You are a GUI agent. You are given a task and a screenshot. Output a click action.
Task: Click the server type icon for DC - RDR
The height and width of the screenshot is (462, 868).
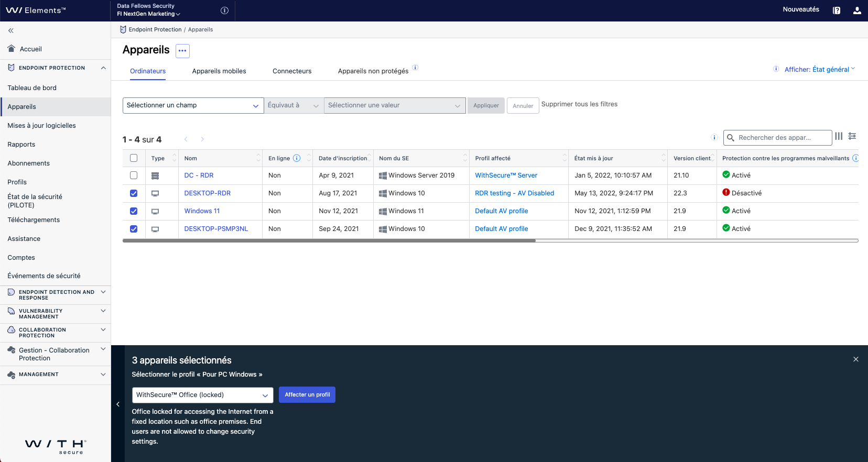155,175
